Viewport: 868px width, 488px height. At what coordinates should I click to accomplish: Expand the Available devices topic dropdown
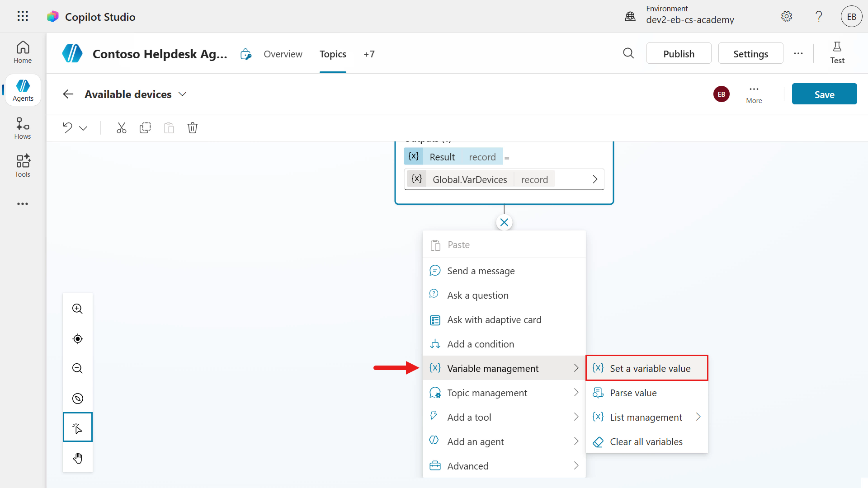coord(182,94)
